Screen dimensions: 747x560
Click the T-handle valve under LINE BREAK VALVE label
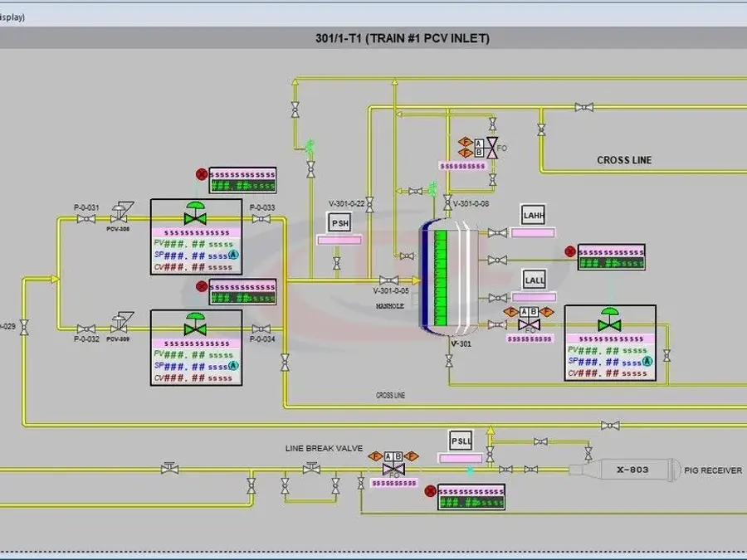(311, 467)
